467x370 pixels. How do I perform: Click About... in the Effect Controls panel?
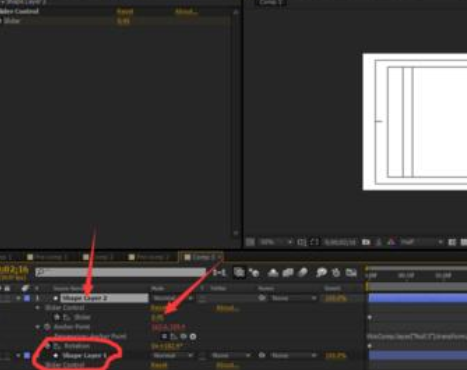[x=186, y=12]
